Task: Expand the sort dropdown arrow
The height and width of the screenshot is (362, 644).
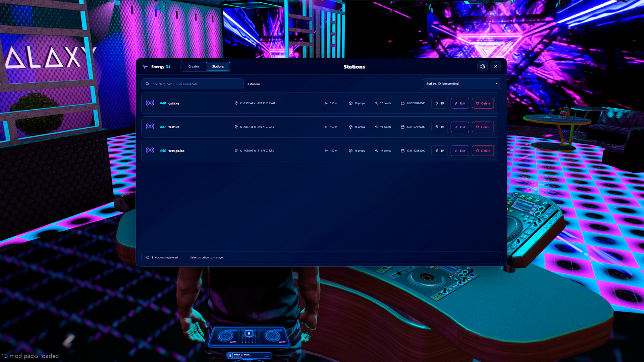Action: tap(496, 84)
